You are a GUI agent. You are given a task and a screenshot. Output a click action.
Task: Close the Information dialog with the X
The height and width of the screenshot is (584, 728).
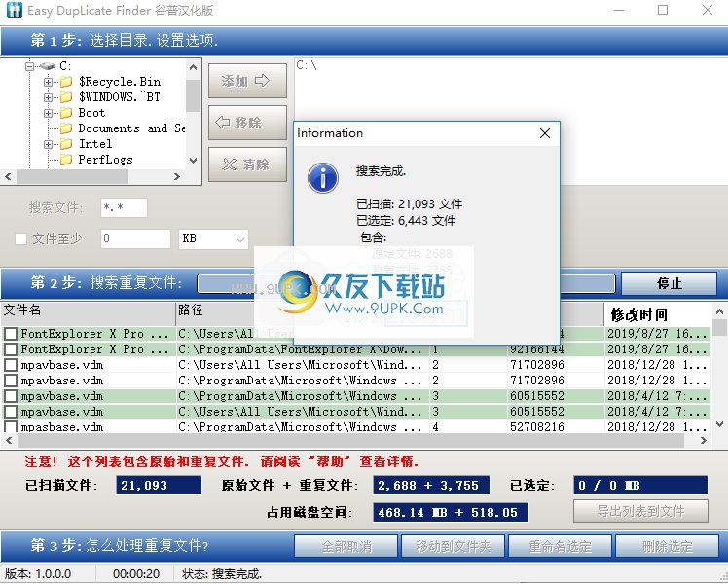click(545, 133)
